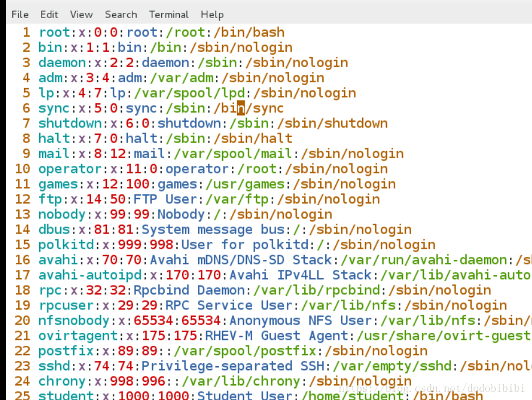Click the 'games' username on line 11
Image resolution: width=532 pixels, height=400 pixels.
pyautogui.click(x=58, y=184)
